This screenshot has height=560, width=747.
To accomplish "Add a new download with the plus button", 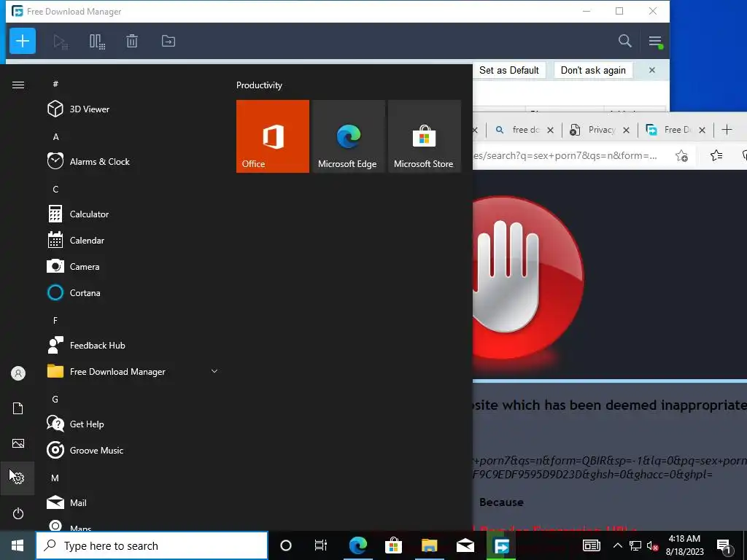I will point(23,41).
